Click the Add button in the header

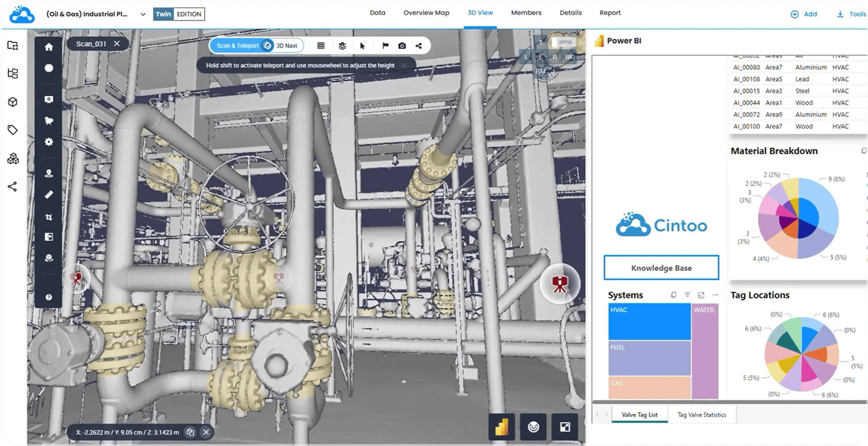coord(804,14)
